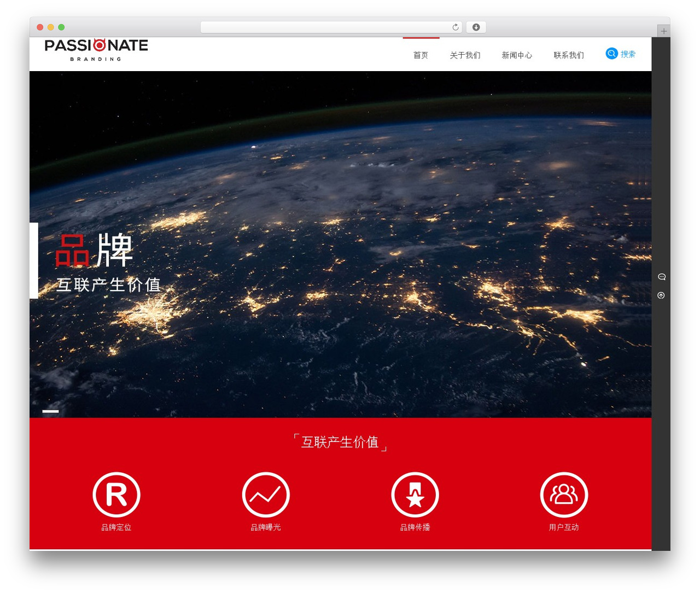Click the 品牌曝光 trend chart icon
This screenshot has height=593, width=700.
click(x=266, y=495)
